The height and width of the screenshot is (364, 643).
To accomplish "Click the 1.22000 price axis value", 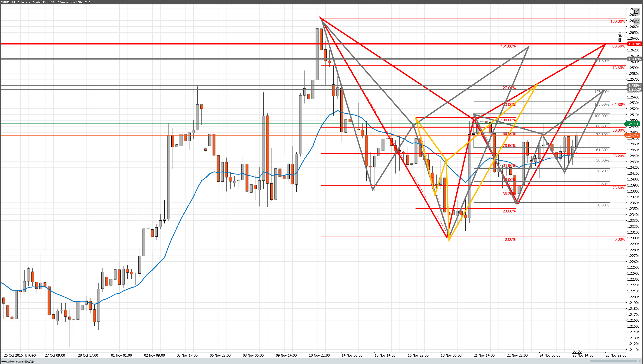I will coord(633,297).
